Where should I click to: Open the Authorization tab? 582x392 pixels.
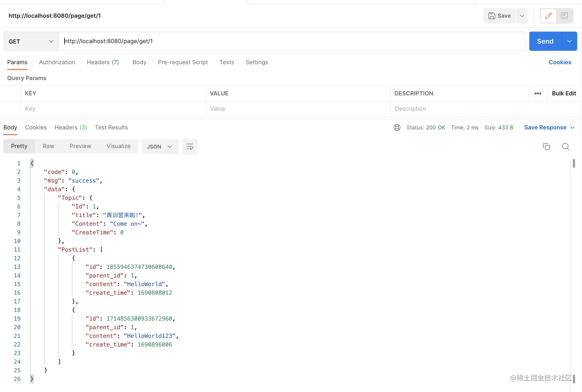57,62
